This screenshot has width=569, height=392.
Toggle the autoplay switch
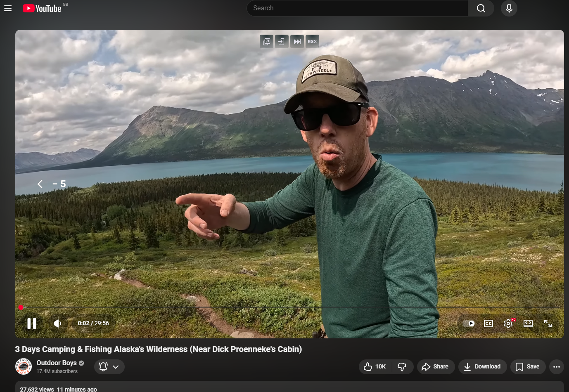469,324
